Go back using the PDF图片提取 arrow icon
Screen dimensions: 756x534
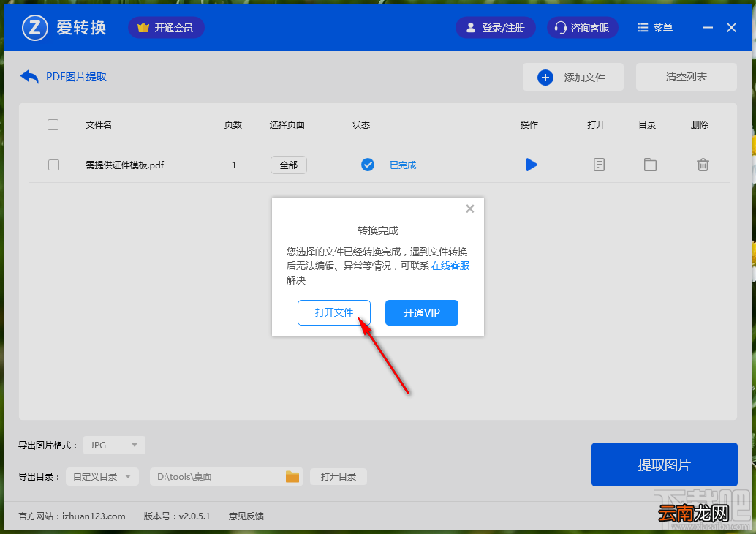coord(29,77)
